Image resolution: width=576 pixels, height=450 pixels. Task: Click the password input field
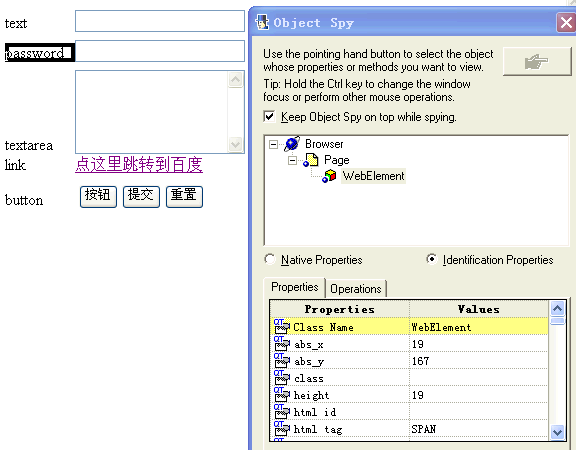tap(160, 51)
